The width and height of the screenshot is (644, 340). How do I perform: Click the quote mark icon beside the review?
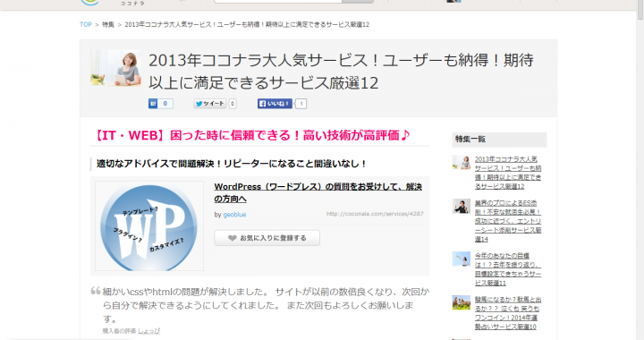(96, 291)
